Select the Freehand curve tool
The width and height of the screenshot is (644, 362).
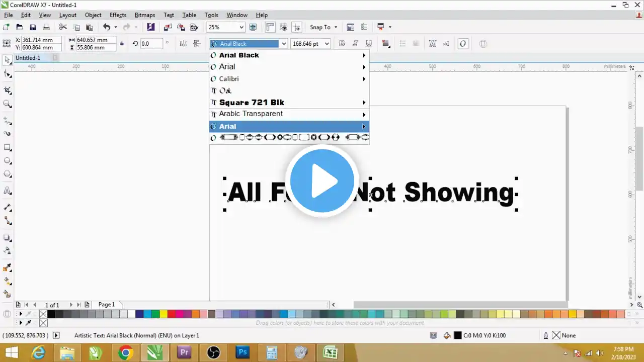click(x=7, y=121)
